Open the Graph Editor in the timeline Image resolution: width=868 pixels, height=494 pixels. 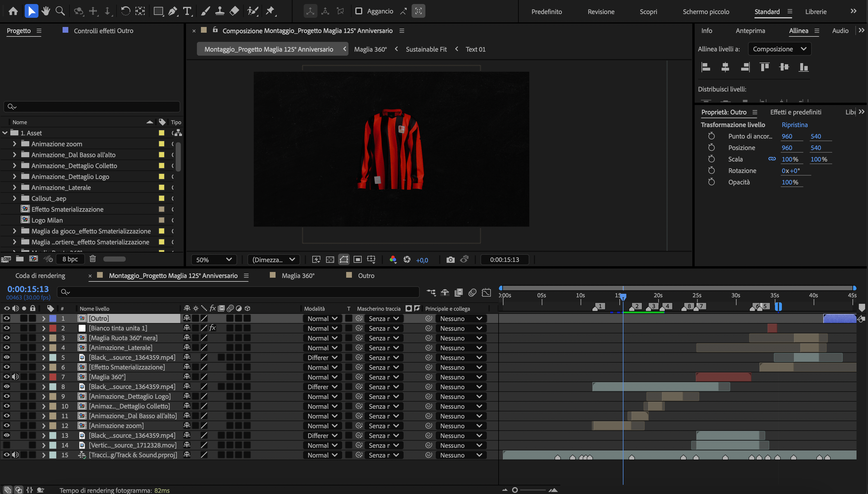[487, 292]
